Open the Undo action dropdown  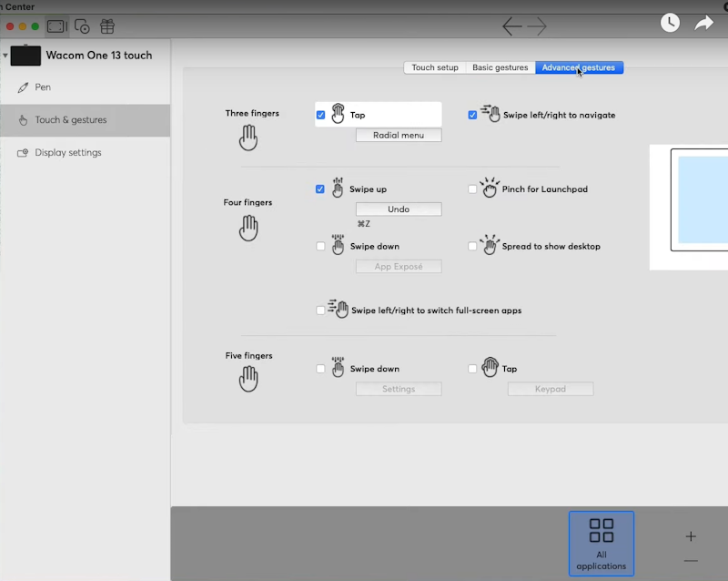coord(399,209)
